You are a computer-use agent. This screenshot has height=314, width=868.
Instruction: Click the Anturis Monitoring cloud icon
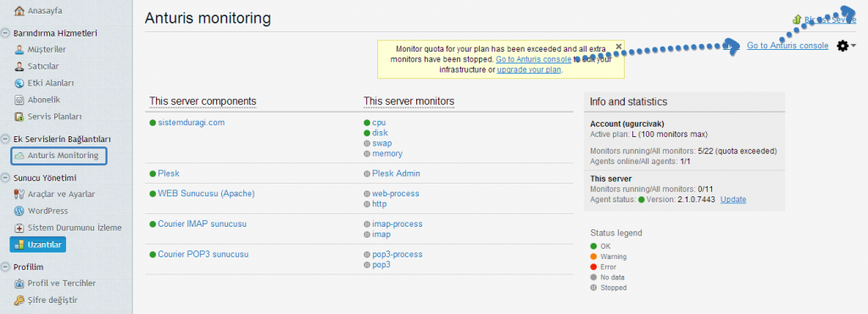19,156
